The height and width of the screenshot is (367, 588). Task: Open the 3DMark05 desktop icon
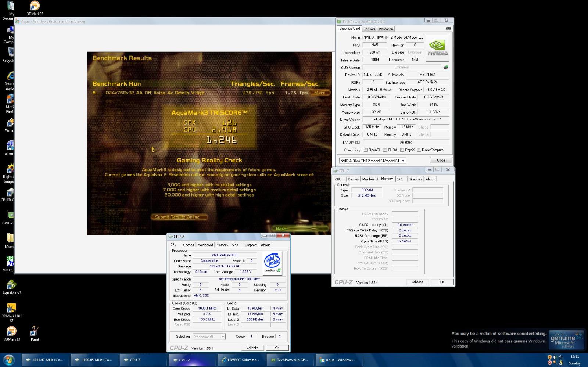coord(35,8)
